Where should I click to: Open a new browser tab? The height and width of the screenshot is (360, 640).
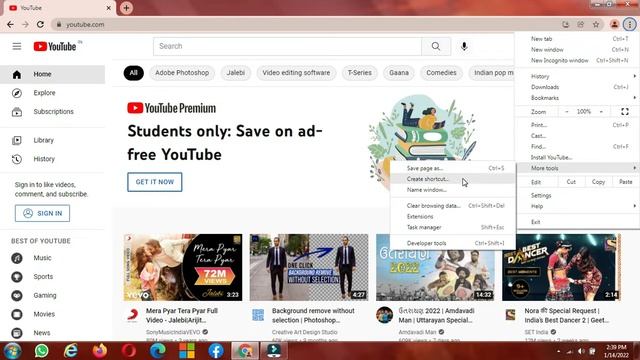(126, 8)
